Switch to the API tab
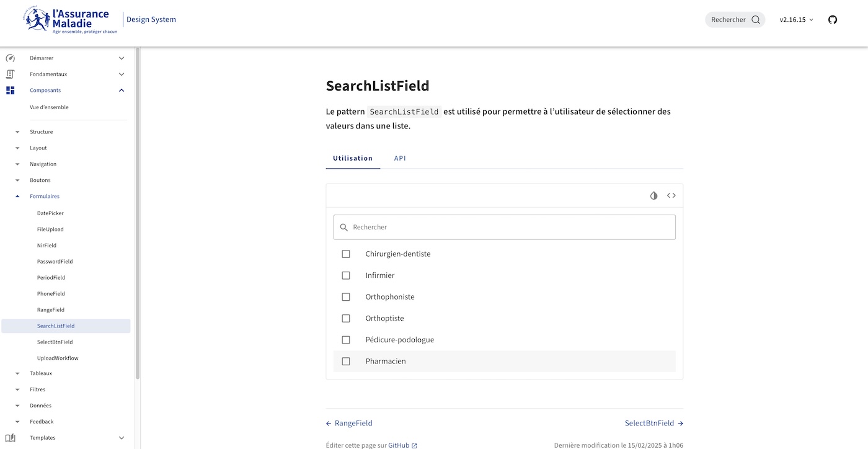Viewport: 868px width, 449px height. click(x=400, y=158)
